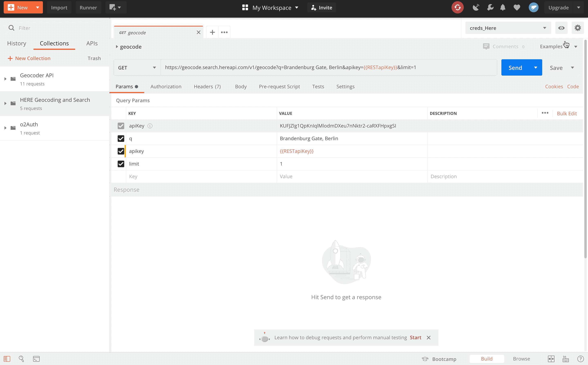Viewport: 588px width, 365px height.
Task: Open the New button dropdown arrow
Action: [x=37, y=8]
